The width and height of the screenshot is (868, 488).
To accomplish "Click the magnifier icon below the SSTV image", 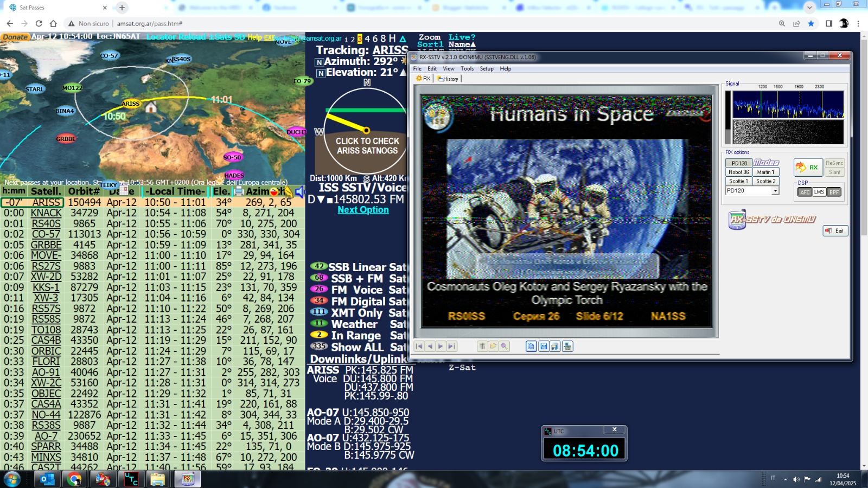I will (504, 346).
